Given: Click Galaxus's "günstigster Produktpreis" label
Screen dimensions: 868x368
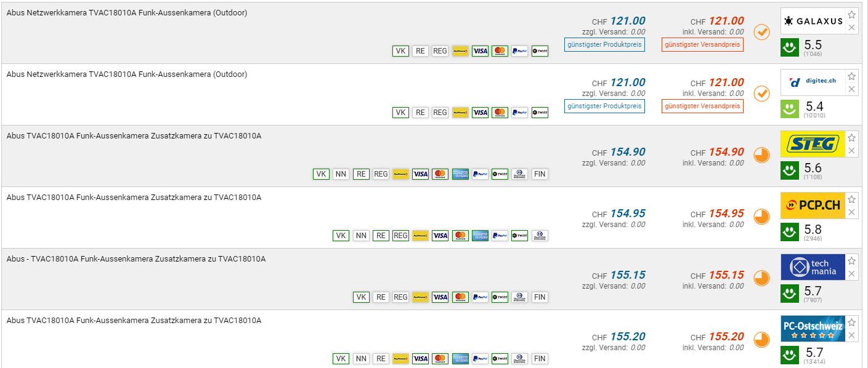Looking at the screenshot, I should 604,44.
